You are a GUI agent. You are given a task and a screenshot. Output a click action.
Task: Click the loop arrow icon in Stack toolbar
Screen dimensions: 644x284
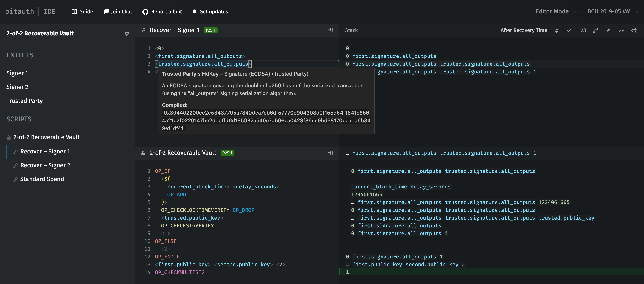635,30
